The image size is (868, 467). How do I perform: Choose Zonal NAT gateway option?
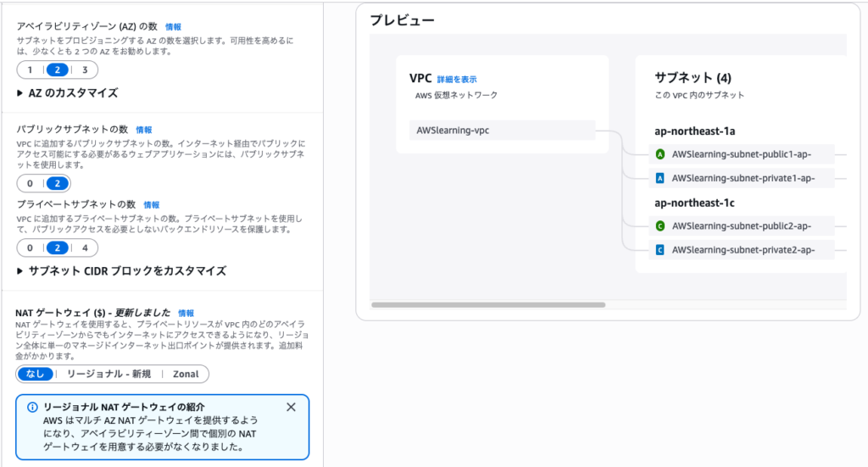pos(186,375)
